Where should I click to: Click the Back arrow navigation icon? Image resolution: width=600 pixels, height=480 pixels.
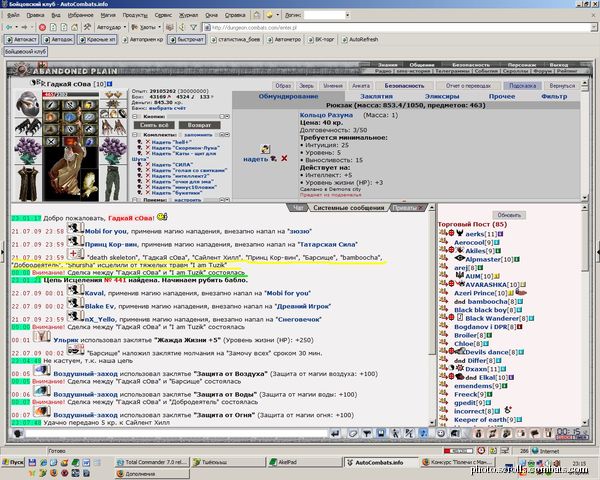tap(8, 27)
